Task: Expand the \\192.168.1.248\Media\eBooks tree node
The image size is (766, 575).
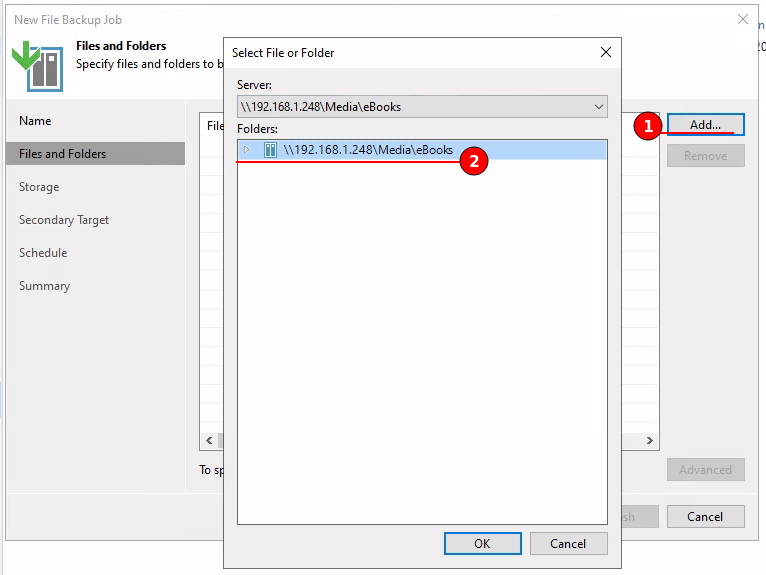Action: click(x=246, y=149)
